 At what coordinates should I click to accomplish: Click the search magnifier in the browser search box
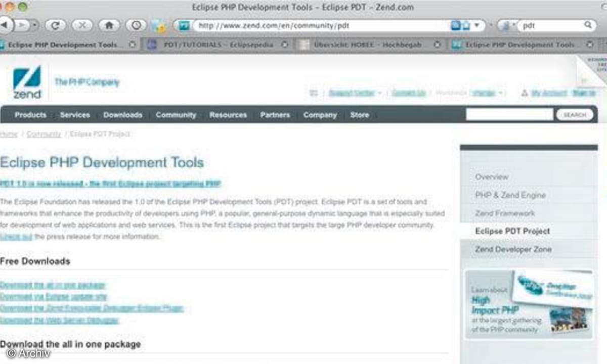pyautogui.click(x=588, y=24)
